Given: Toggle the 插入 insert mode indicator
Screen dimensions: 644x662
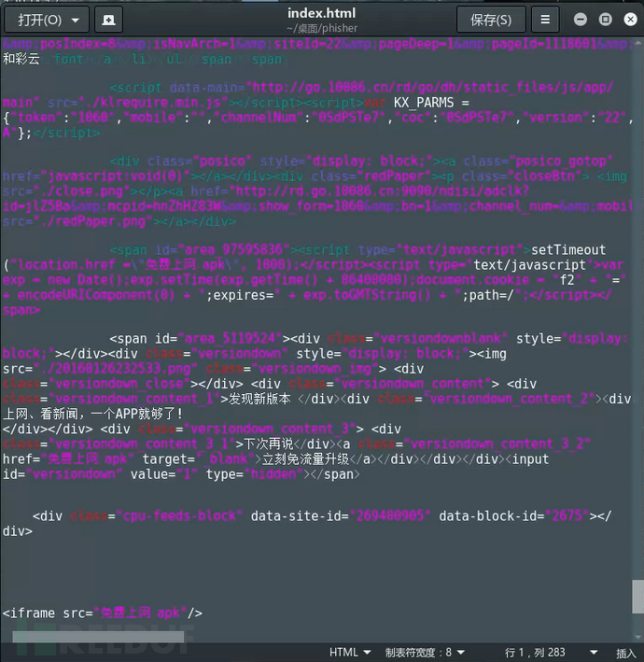Looking at the screenshot, I should (x=625, y=654).
